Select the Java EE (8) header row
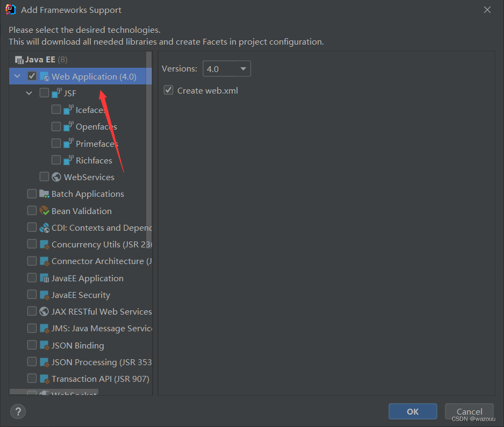 pos(81,60)
